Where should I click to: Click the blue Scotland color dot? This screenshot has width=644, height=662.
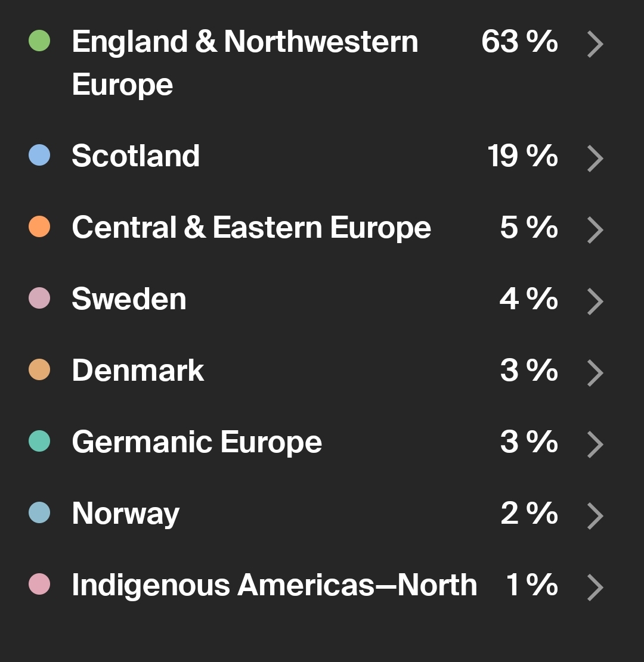39,156
